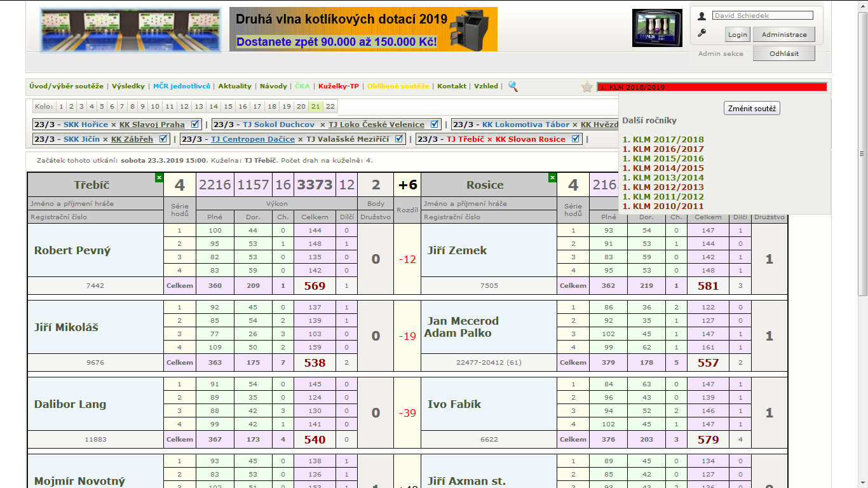Screen dimensions: 868x488
Task: Click the Administrace button
Action: click(x=784, y=34)
